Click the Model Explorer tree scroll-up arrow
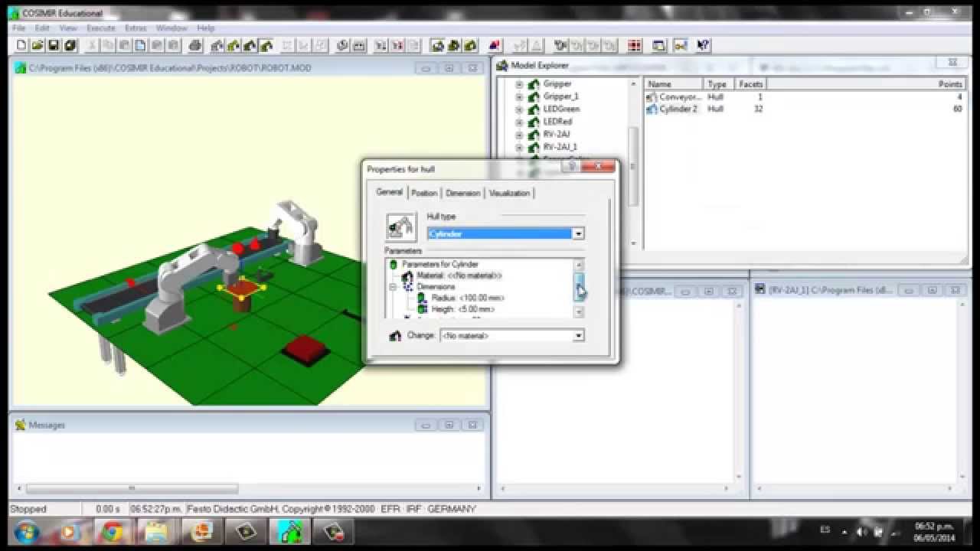980x551 pixels. (x=633, y=84)
